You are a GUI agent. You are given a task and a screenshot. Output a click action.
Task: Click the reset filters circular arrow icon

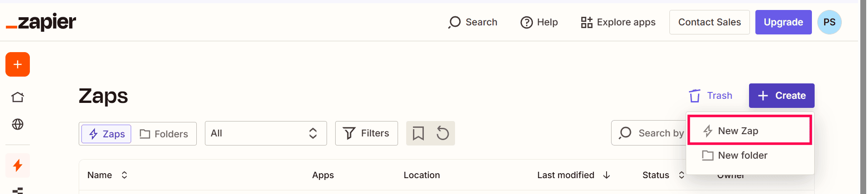click(x=443, y=133)
